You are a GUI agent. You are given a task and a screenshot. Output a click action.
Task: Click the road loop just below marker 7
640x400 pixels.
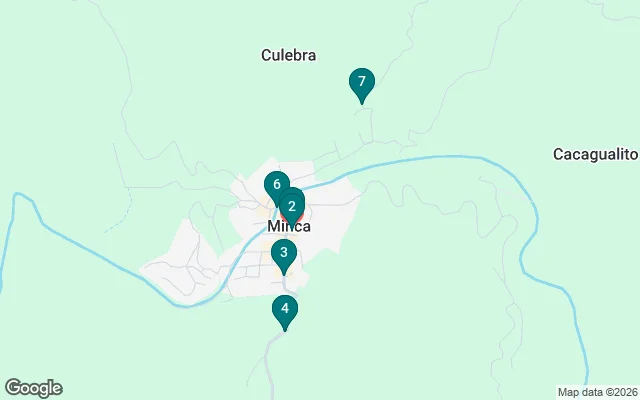coord(364,126)
